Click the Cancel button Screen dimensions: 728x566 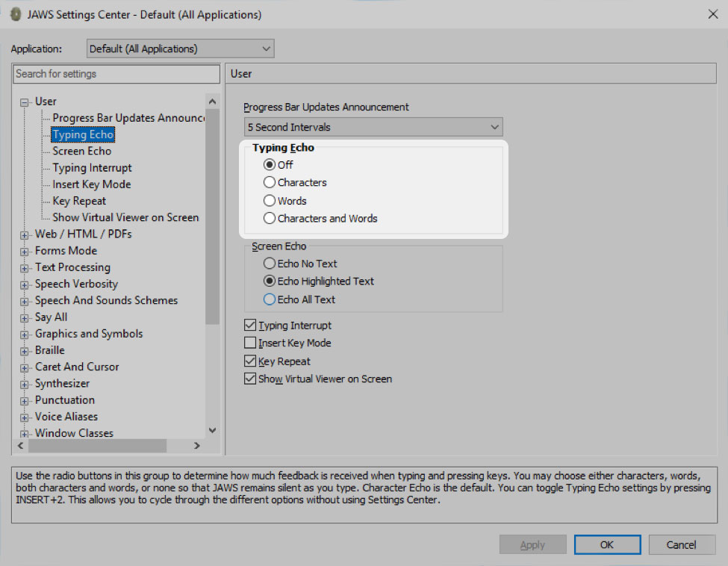681,544
